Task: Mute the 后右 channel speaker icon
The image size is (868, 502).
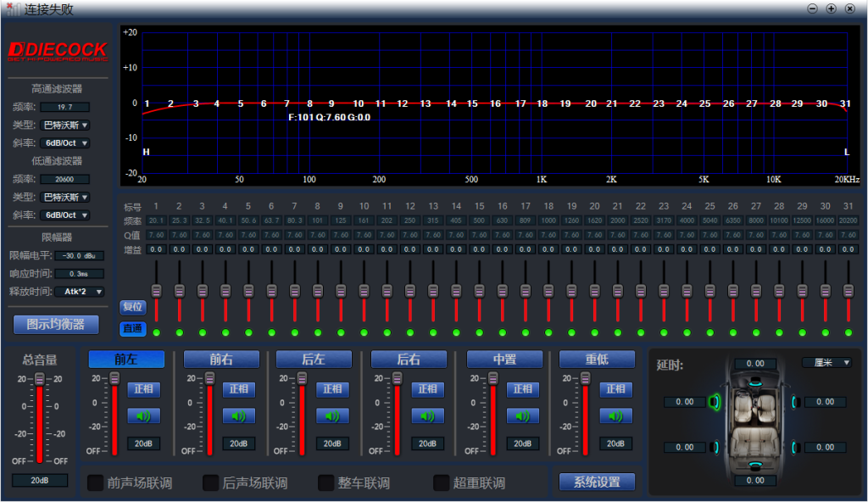Action: pos(427,416)
